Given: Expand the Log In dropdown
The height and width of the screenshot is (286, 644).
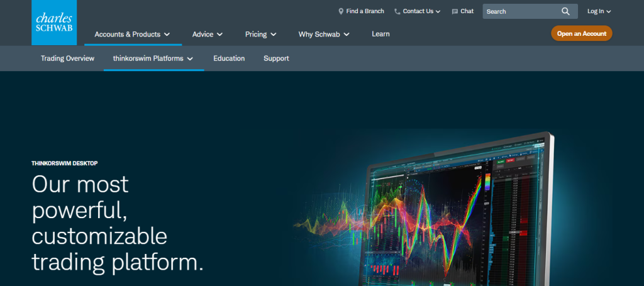Looking at the screenshot, I should pos(599,11).
